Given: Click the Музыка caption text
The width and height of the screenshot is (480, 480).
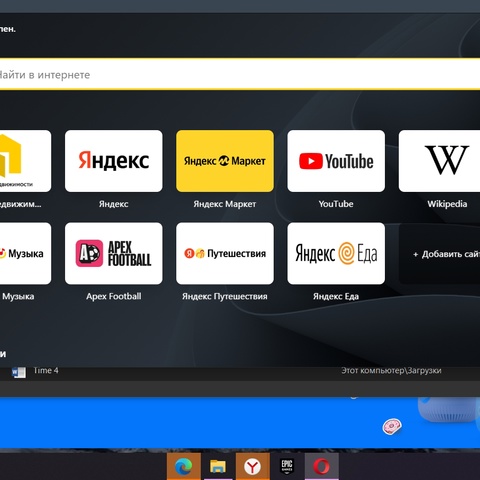Looking at the screenshot, I should (18, 296).
